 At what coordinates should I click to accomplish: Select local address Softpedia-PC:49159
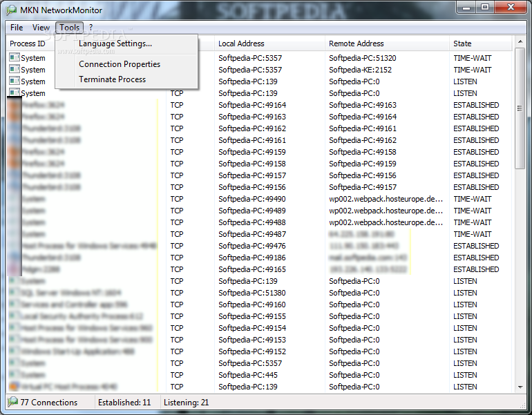tap(252, 152)
